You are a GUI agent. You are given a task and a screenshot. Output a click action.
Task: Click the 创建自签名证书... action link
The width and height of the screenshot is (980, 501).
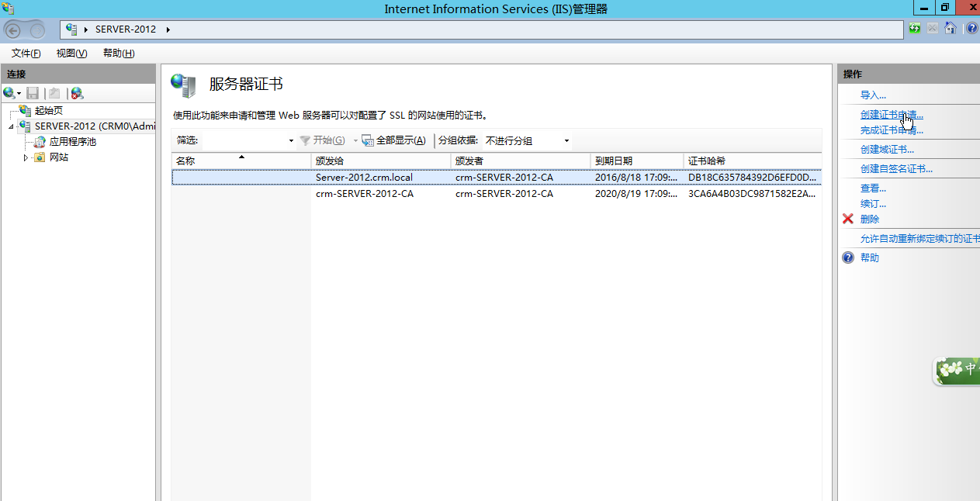(x=896, y=169)
